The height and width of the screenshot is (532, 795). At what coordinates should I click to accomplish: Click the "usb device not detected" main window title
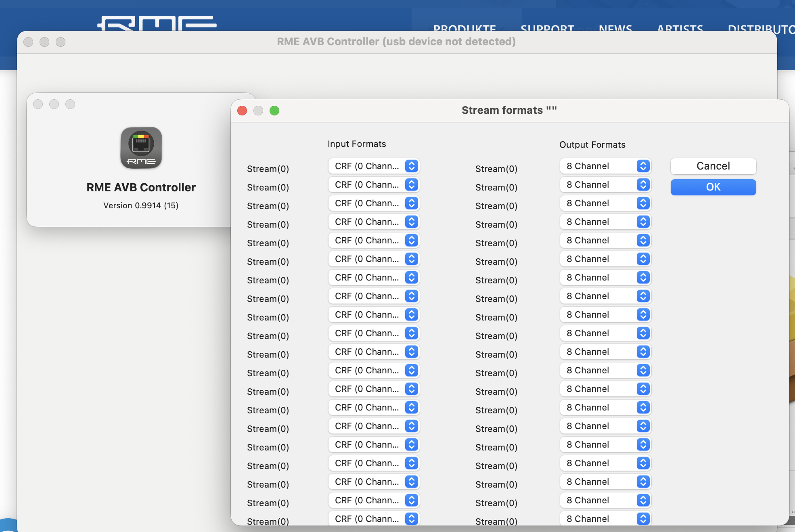point(396,42)
